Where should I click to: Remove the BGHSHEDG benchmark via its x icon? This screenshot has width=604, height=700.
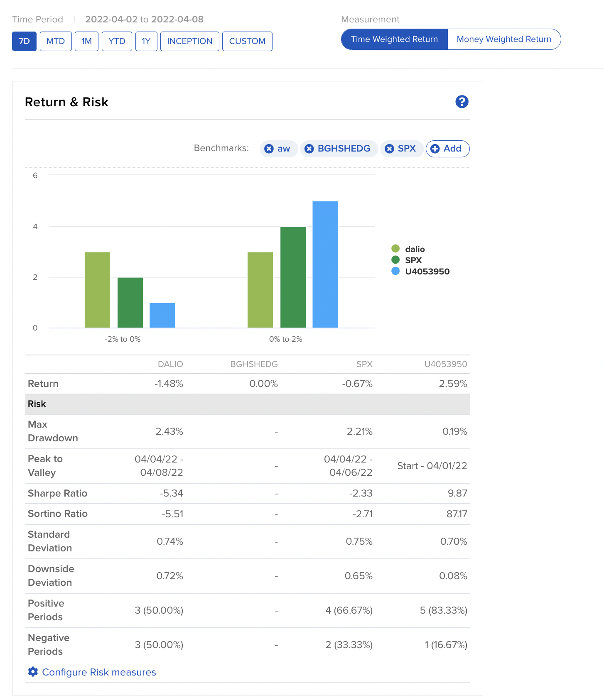click(x=309, y=149)
